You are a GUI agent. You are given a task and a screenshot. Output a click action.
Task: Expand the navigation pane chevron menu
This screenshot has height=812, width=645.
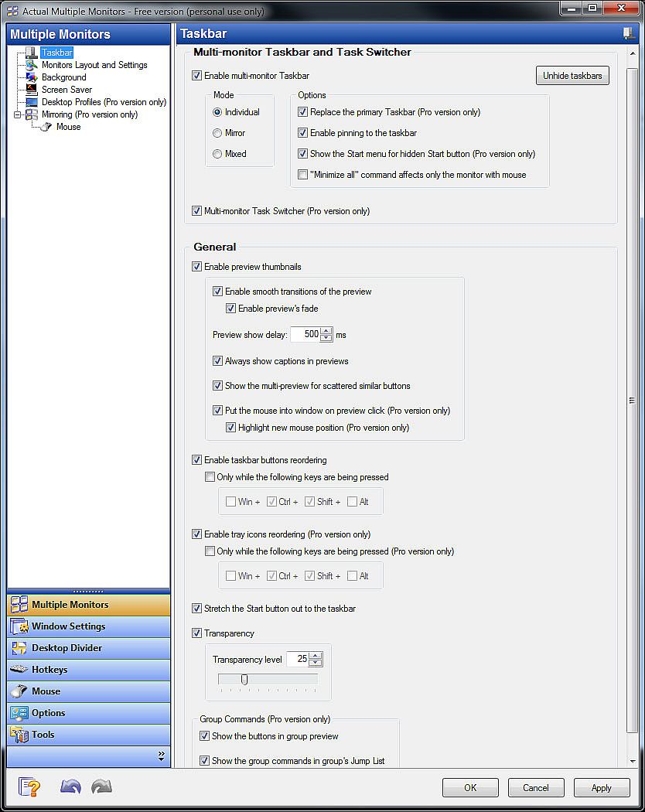161,756
